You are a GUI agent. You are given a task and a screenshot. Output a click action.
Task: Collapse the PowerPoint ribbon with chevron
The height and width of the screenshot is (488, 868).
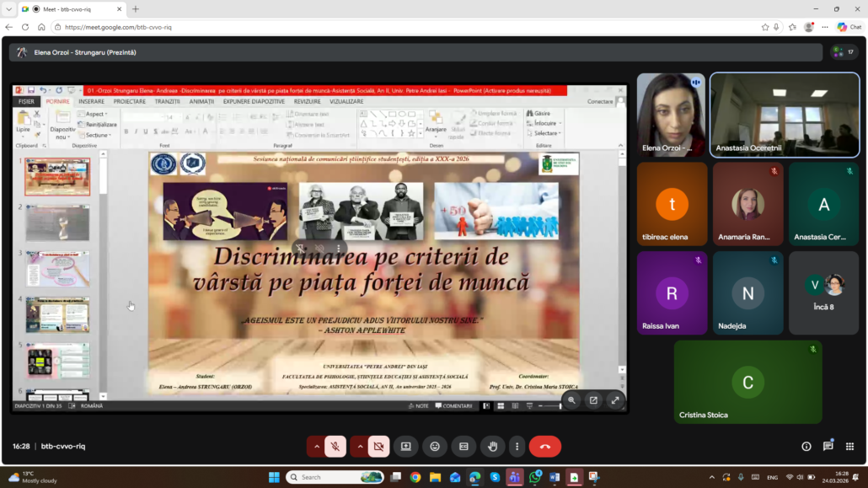click(x=620, y=146)
